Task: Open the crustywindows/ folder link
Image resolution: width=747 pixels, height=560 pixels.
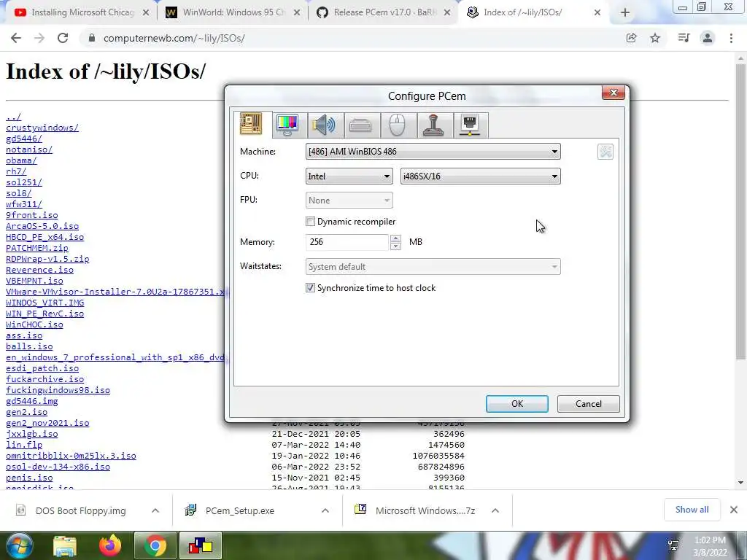Action: tap(42, 128)
